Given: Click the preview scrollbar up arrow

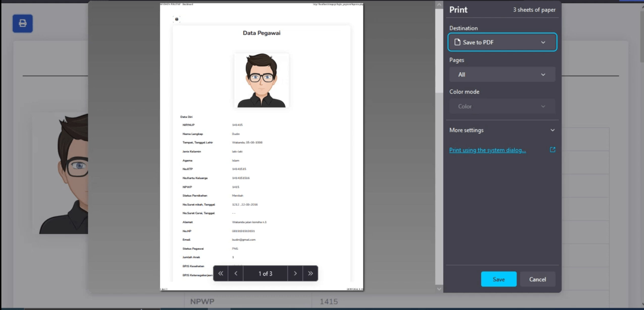Looking at the screenshot, I should tap(439, 5).
